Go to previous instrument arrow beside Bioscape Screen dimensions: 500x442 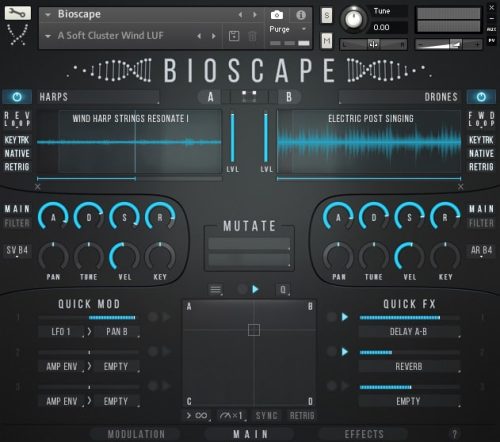coord(240,15)
